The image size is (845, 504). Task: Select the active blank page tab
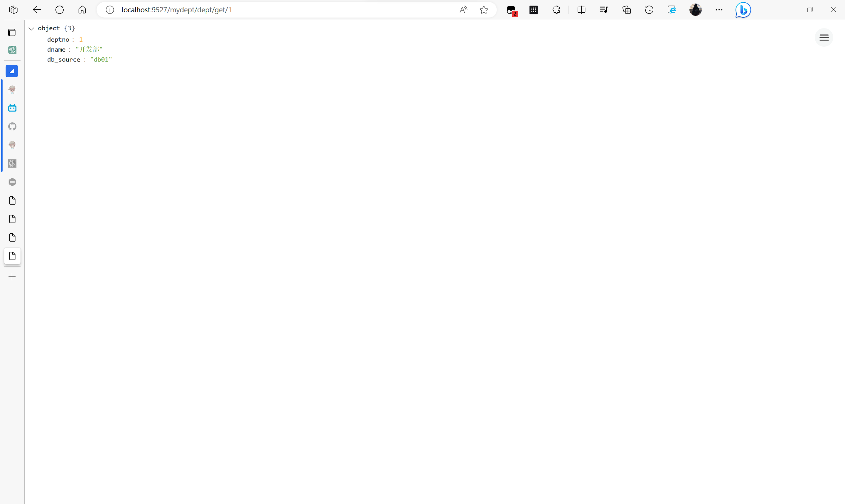[x=12, y=256]
